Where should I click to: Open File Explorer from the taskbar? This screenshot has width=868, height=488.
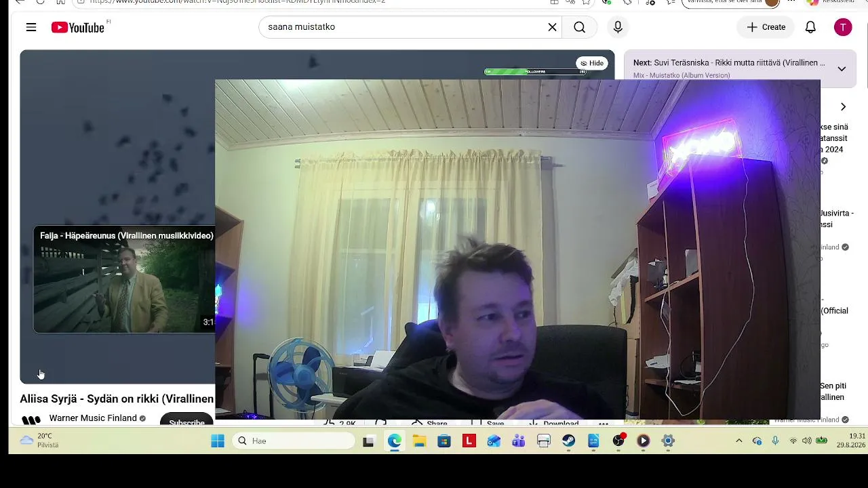coord(419,441)
